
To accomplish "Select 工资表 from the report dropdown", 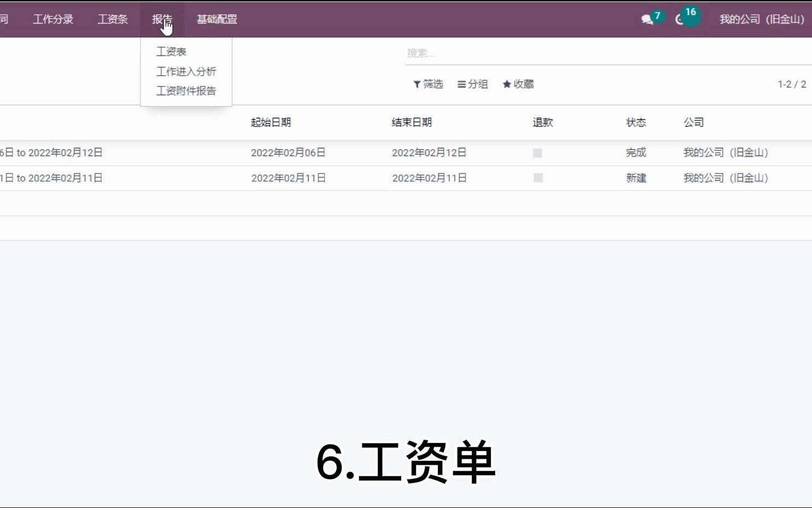I will 171,51.
